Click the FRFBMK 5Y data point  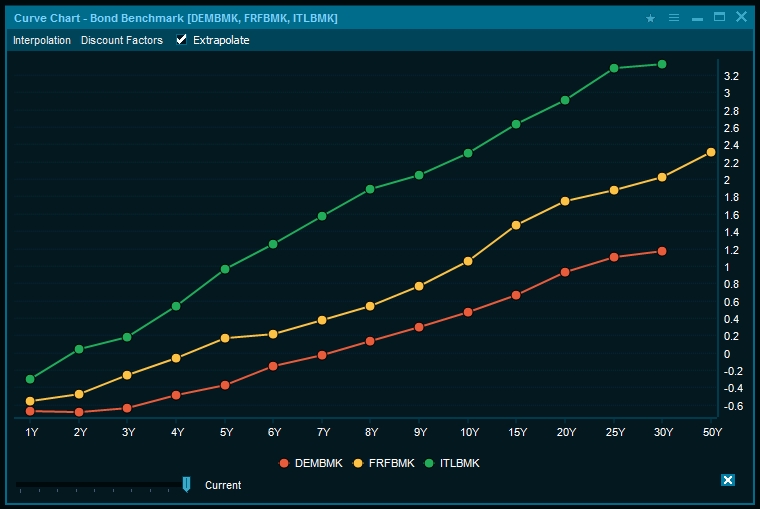click(225, 338)
